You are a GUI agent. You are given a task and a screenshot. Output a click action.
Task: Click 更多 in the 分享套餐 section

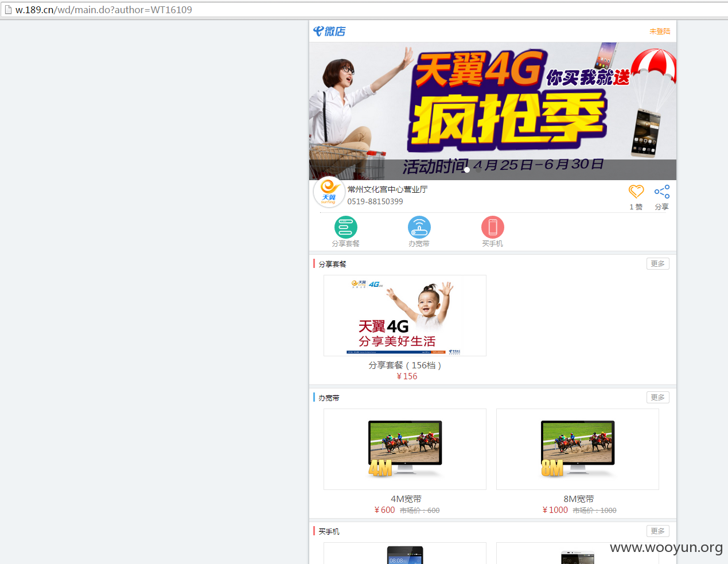pyautogui.click(x=658, y=264)
